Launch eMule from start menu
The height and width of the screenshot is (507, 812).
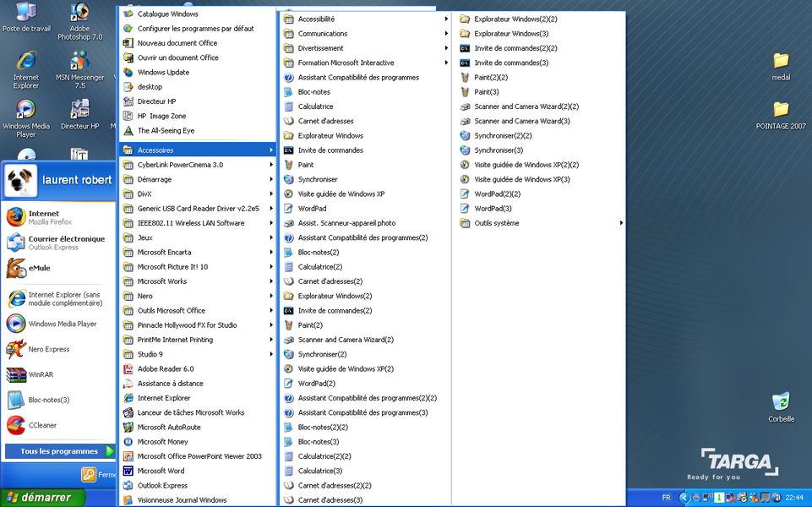(x=58, y=268)
